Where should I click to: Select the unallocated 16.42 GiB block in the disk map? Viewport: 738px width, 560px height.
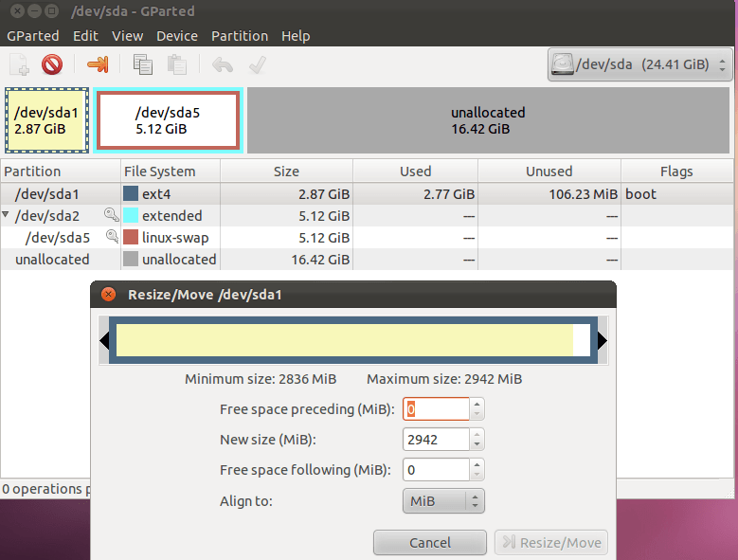pos(488,120)
